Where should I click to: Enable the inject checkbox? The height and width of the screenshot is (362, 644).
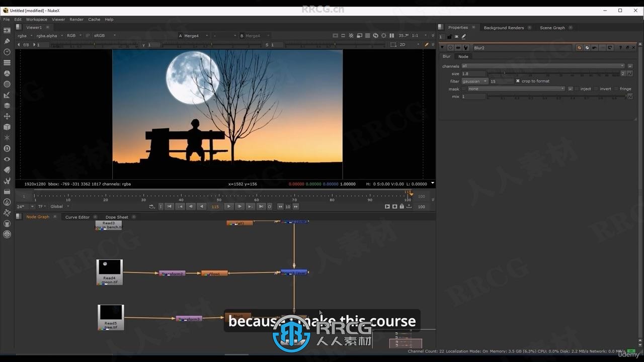tap(577, 89)
